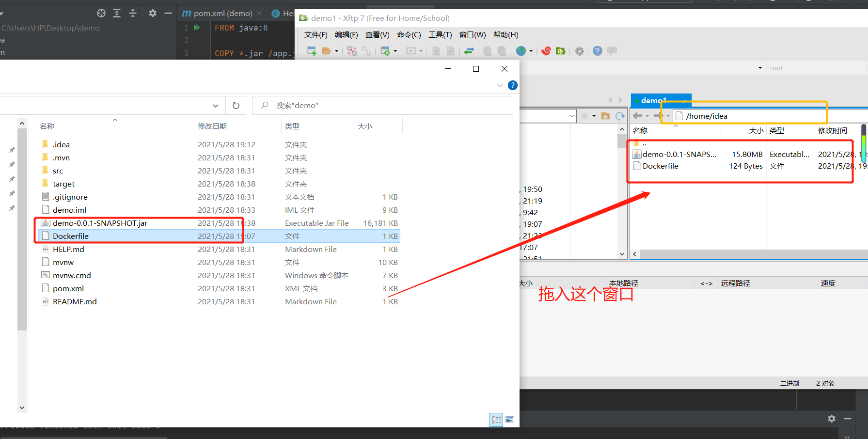The image size is (868, 439).
Task: Click the New Terminal icon in Xftp toolbar
Action: pos(411,51)
